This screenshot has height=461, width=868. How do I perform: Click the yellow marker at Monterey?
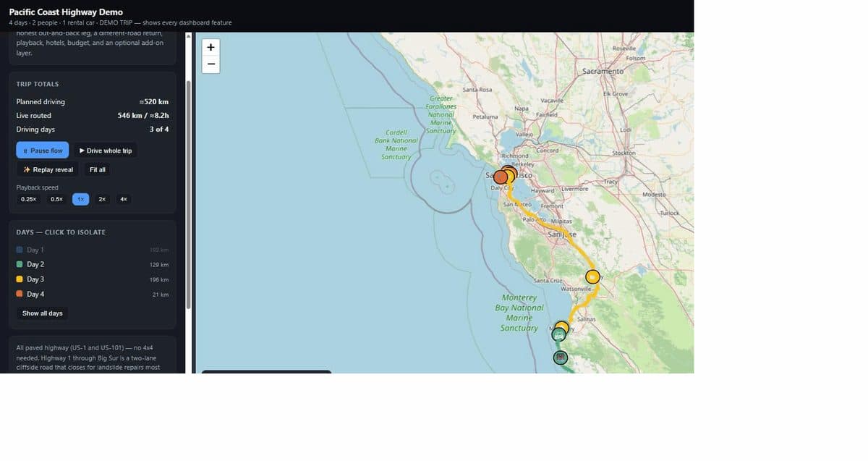563,326
